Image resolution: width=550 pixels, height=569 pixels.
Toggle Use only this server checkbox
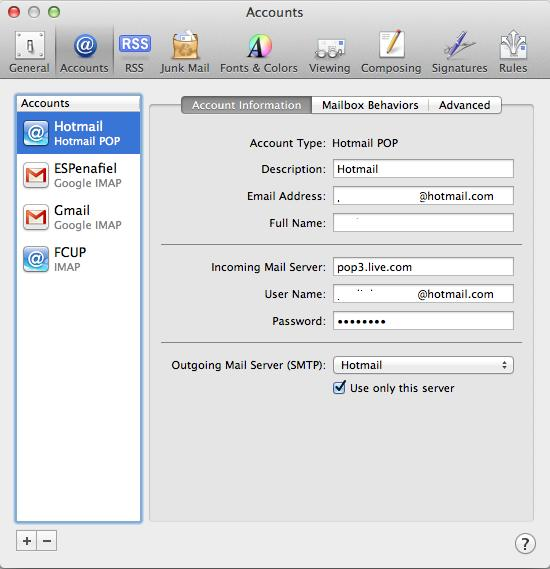click(340, 387)
